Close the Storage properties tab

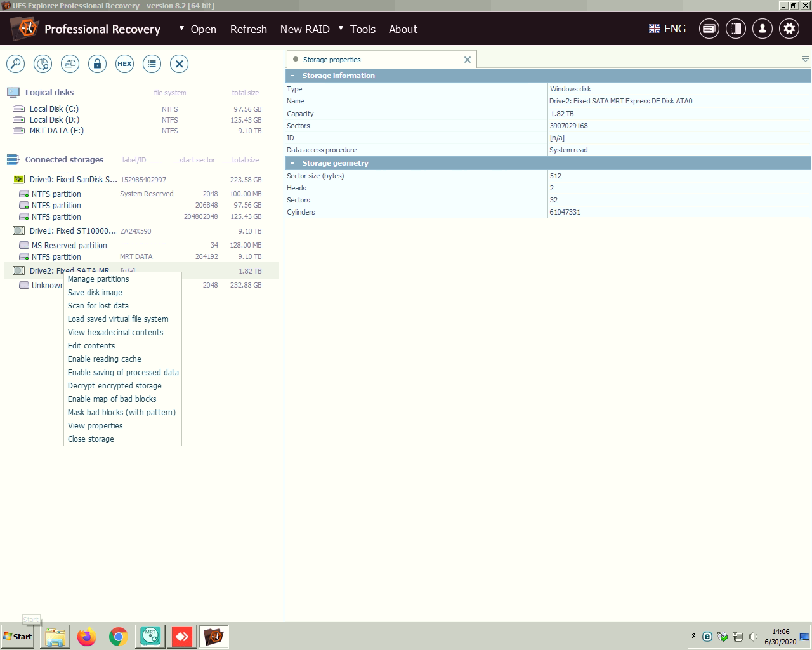468,60
